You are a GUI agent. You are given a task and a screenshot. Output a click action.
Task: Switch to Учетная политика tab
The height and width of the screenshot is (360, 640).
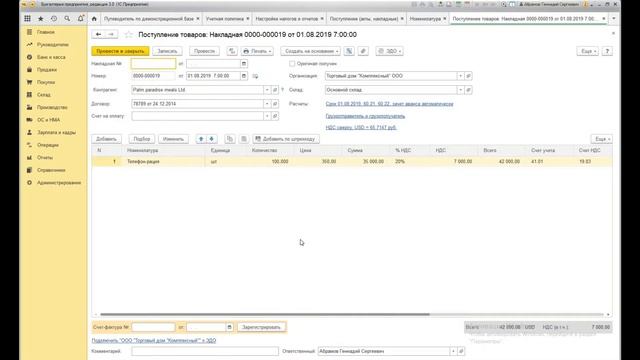(224, 19)
